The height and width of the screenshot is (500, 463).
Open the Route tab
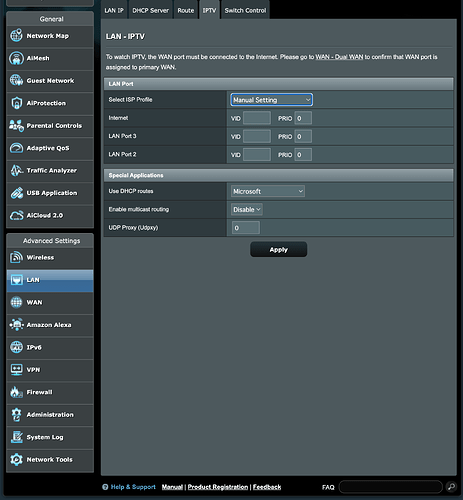[x=186, y=11]
